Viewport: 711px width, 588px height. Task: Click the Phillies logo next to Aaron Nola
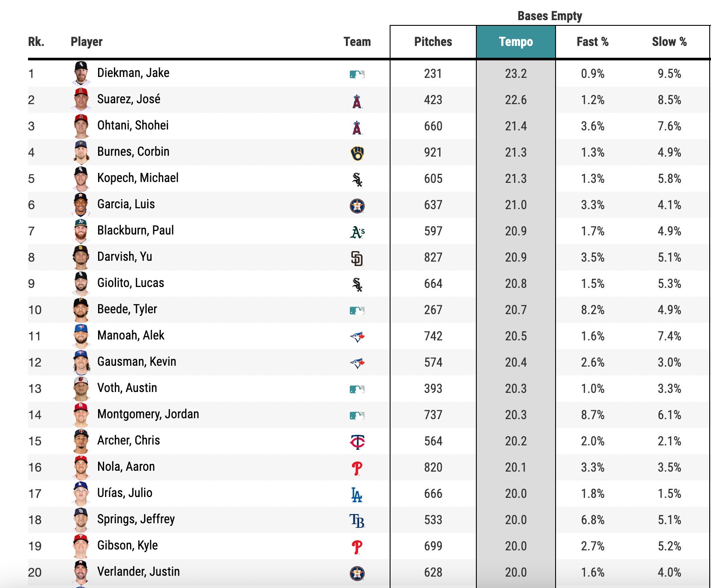point(357,468)
